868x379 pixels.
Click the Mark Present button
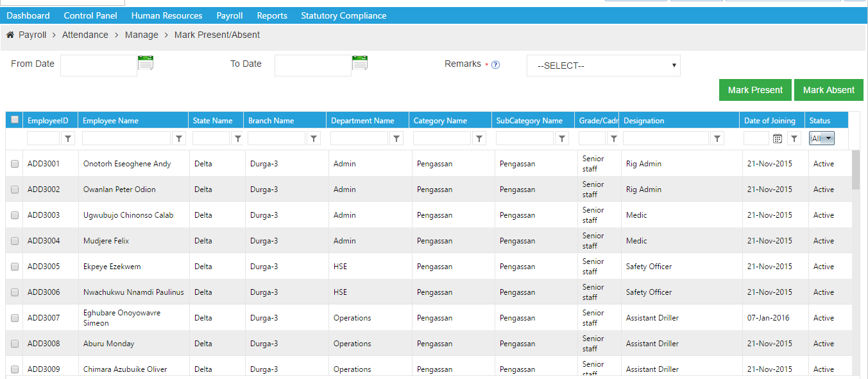coord(755,90)
